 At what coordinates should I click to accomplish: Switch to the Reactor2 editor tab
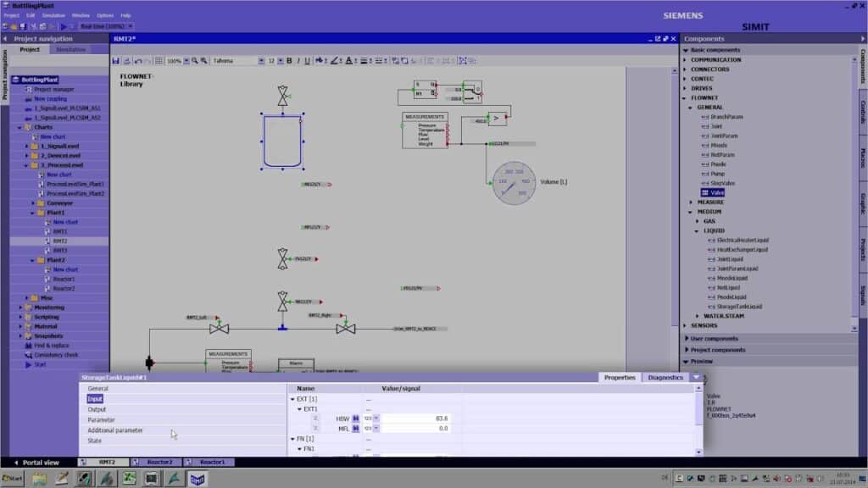tap(156, 462)
